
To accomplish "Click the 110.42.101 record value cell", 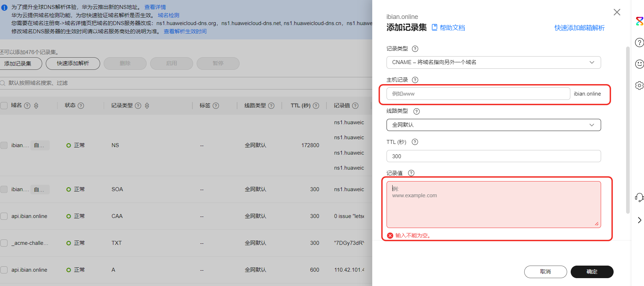I will pyautogui.click(x=349, y=270).
